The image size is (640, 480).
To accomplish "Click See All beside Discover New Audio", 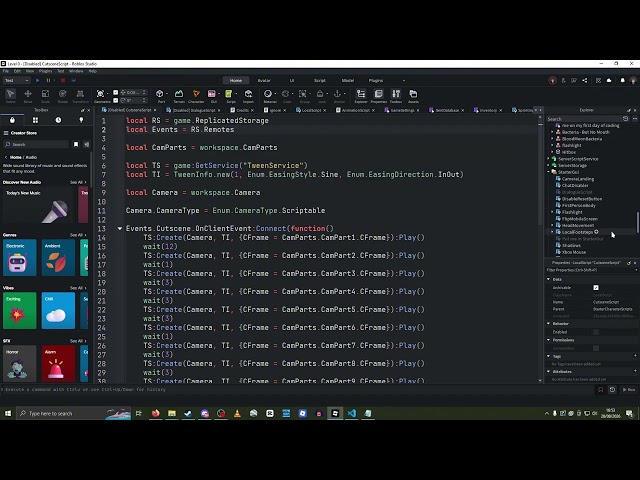I will [78, 182].
